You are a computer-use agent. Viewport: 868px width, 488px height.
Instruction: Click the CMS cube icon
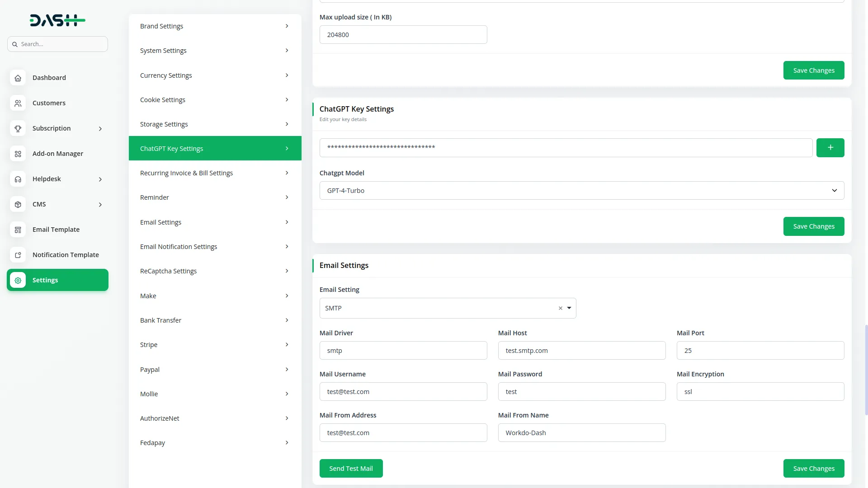(x=18, y=204)
